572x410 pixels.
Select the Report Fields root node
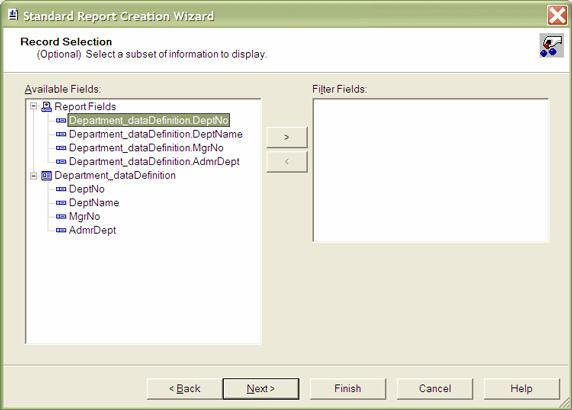coord(85,107)
